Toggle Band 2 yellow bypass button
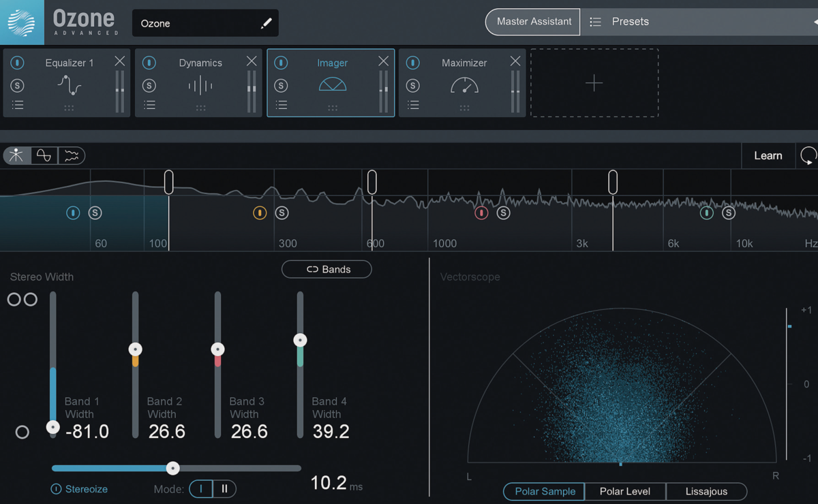This screenshot has height=504, width=818. tap(260, 213)
